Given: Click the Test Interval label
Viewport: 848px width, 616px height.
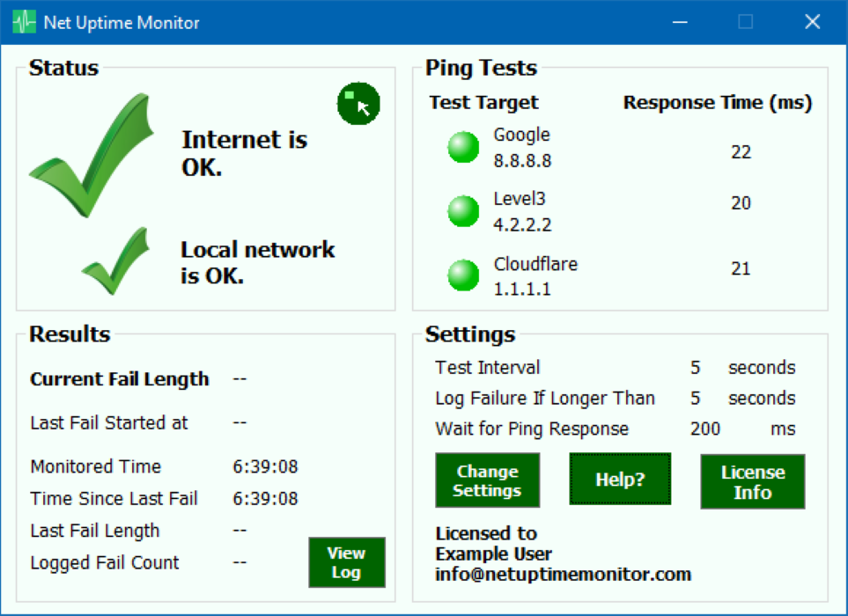Looking at the screenshot, I should pyautogui.click(x=487, y=368).
